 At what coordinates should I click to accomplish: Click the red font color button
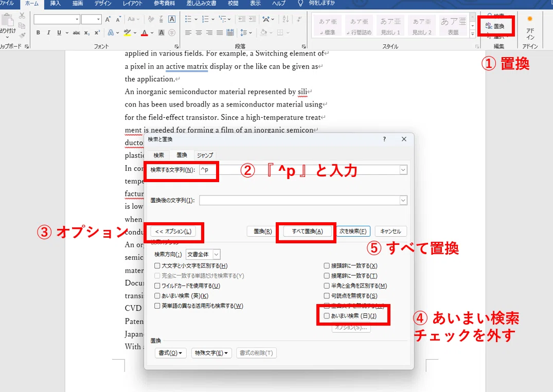pos(144,32)
